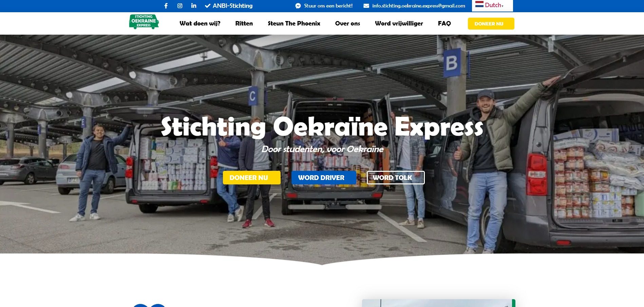The height and width of the screenshot is (307, 644).
Task: Click the Messenger icon beside 'Stuur ons een bericht!'
Action: pyautogui.click(x=298, y=6)
